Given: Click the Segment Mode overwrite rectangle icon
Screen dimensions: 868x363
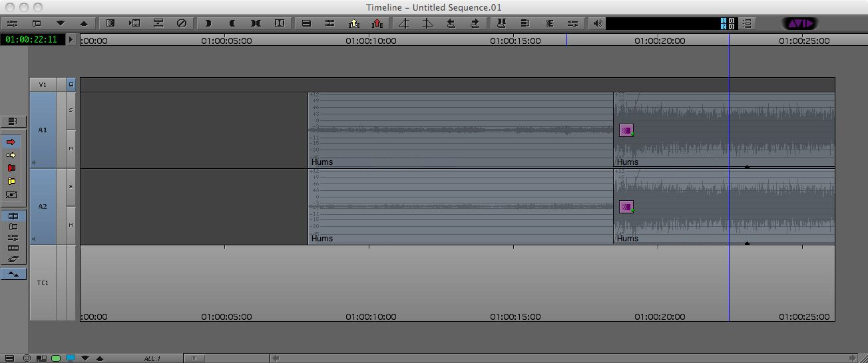Looking at the screenshot, I should coord(306,23).
